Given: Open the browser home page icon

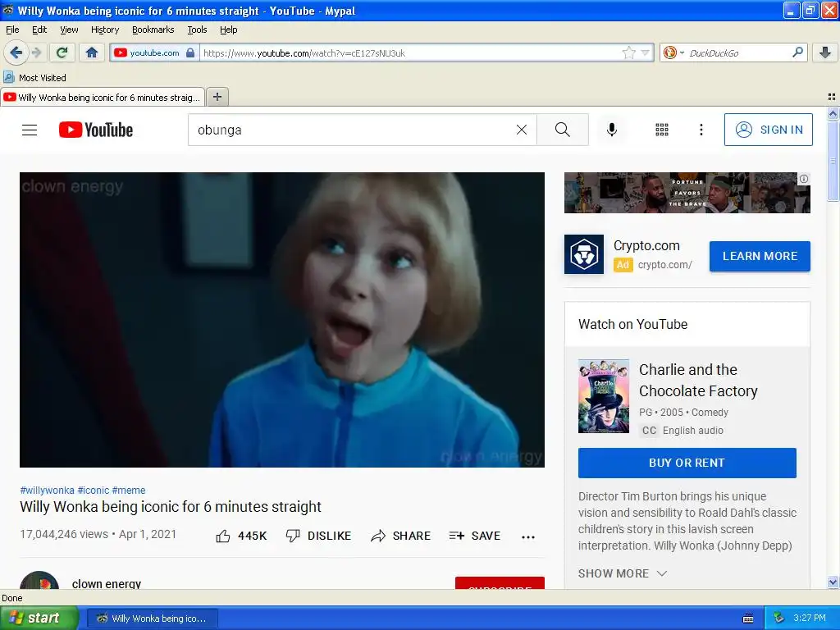Looking at the screenshot, I should point(92,52).
